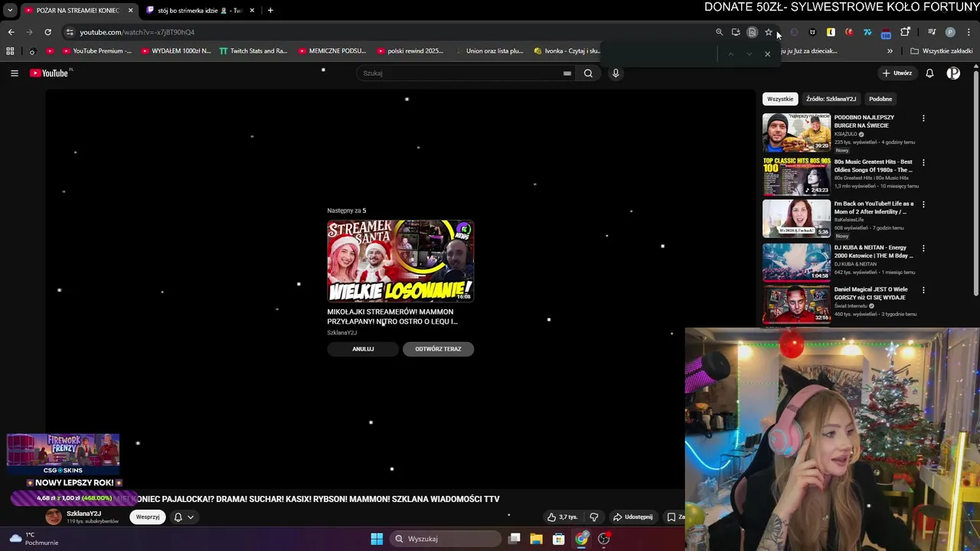Click the install app icon in address bar
980x551 pixels.
tap(736, 32)
